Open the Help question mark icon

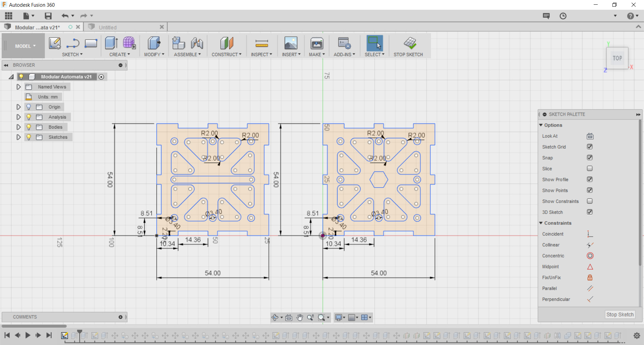[631, 16]
